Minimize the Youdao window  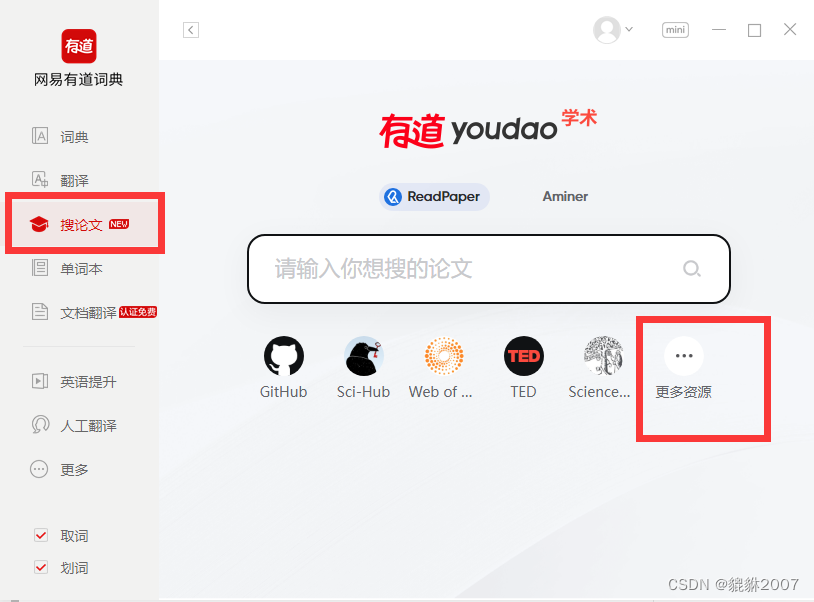coord(719,30)
